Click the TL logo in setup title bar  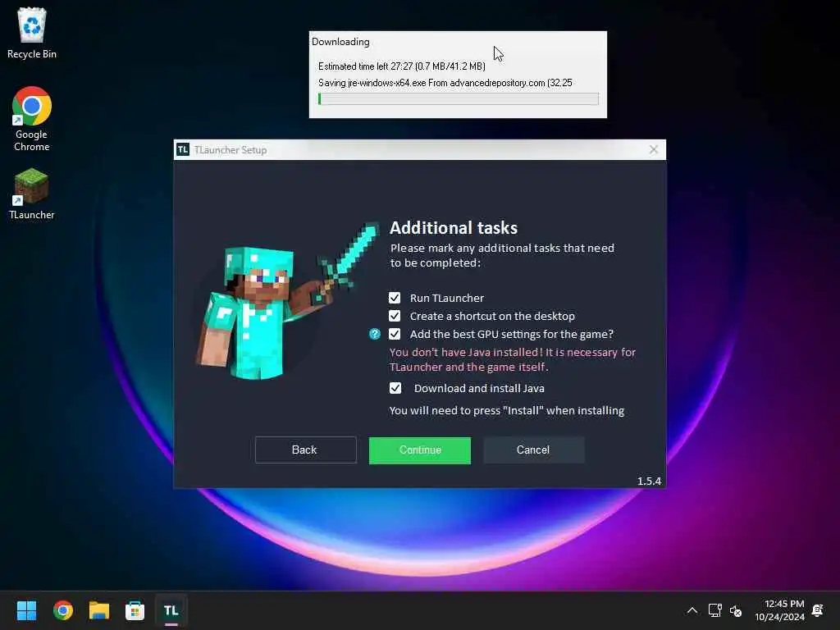tap(183, 149)
